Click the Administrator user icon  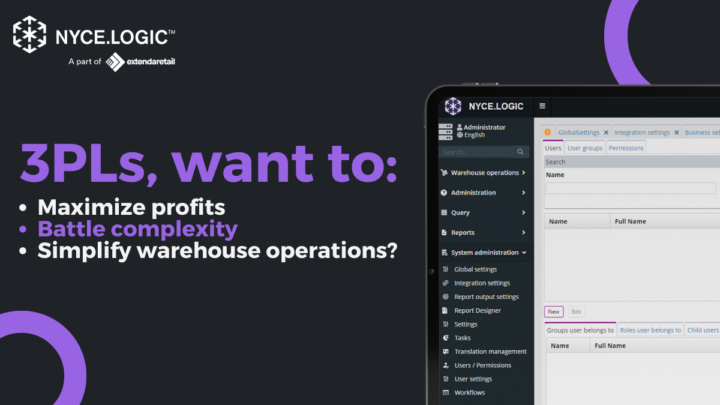click(460, 127)
